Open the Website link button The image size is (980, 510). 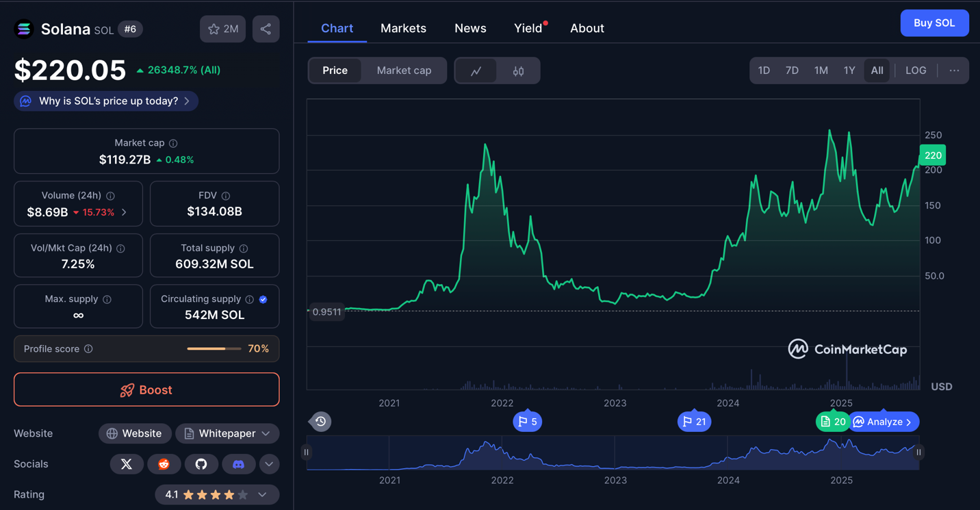(x=135, y=434)
